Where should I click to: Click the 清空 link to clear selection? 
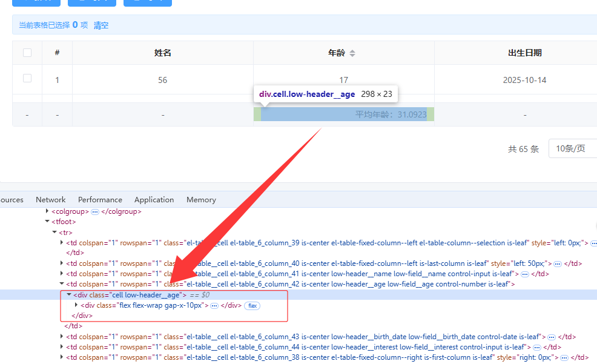click(101, 25)
